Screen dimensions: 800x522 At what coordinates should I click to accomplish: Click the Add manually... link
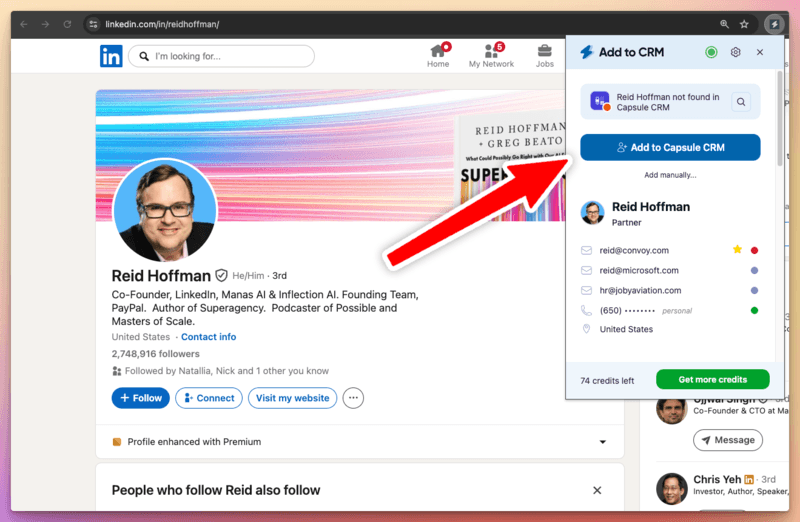click(670, 175)
